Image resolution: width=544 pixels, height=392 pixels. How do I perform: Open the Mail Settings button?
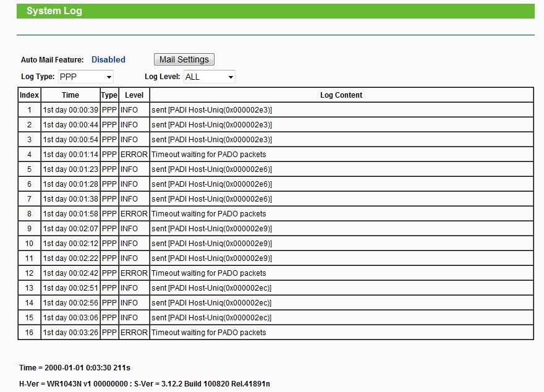[184, 59]
